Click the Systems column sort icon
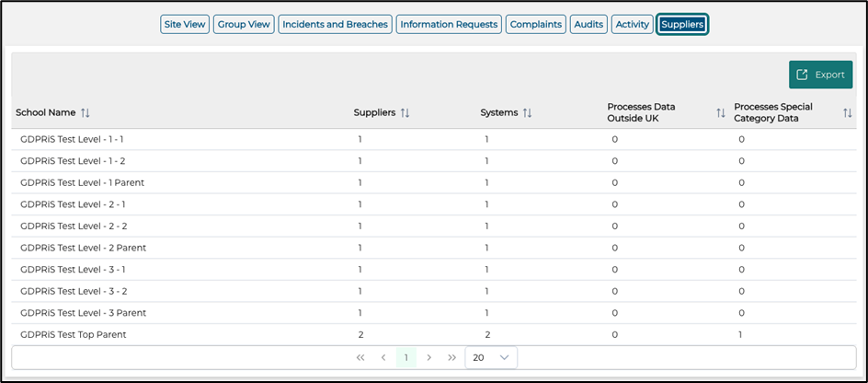This screenshot has width=868, height=383. (x=527, y=112)
